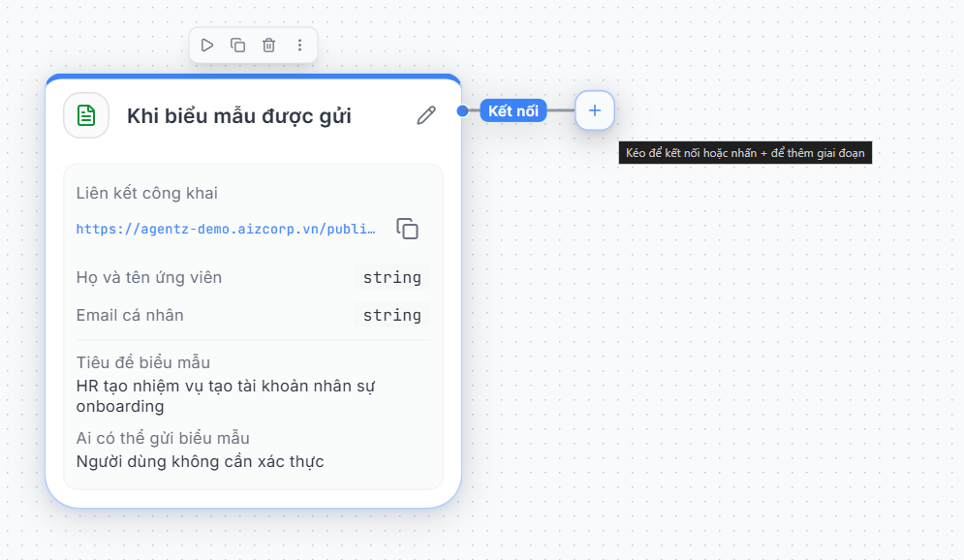This screenshot has height=560, width=964.
Task: Click Người dùng không cần xác thực value
Action: (x=200, y=461)
